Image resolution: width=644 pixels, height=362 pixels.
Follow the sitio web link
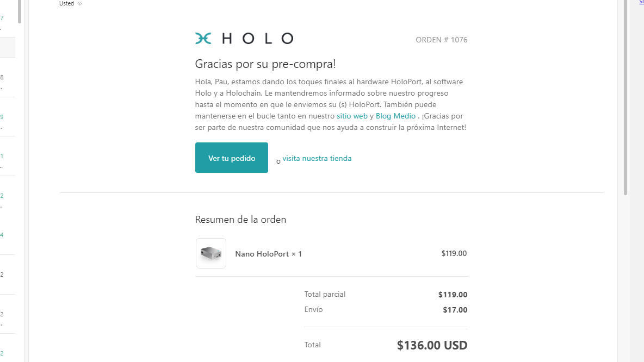(x=352, y=116)
